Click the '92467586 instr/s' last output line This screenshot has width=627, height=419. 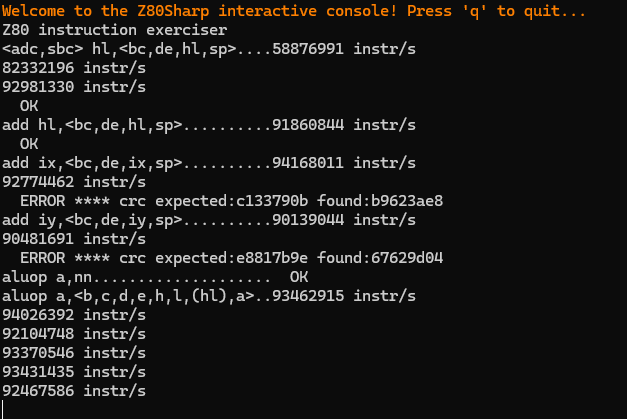pos(74,391)
